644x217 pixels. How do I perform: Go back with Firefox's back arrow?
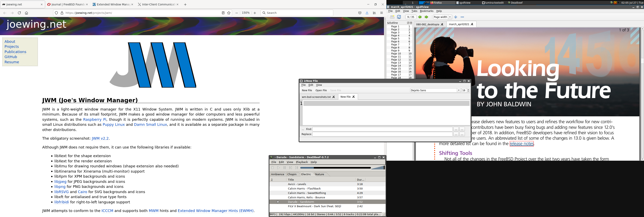click(5, 13)
